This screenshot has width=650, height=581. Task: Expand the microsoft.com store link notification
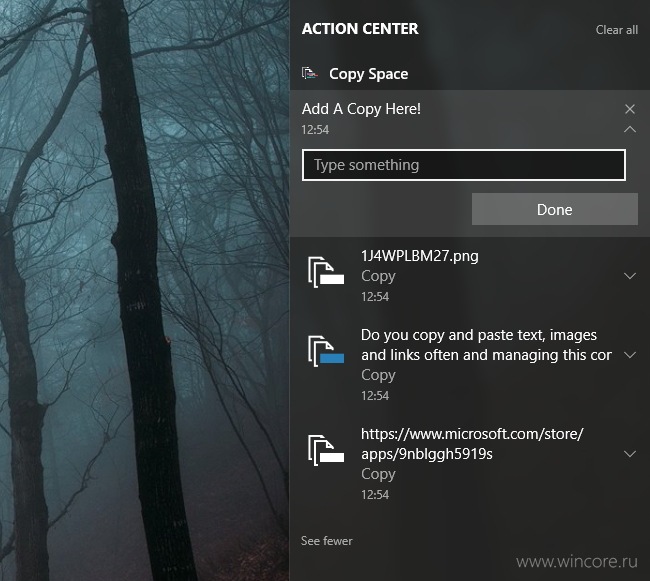(x=630, y=454)
